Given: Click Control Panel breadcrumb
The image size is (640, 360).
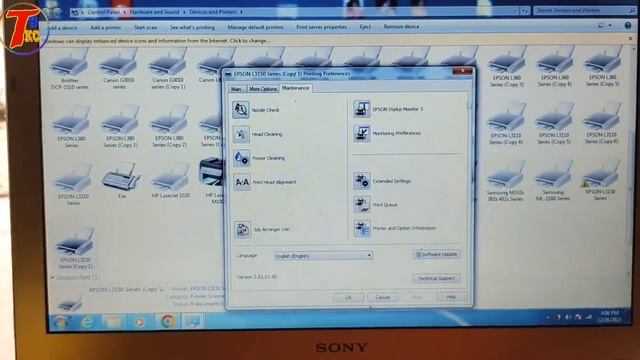Looking at the screenshot, I should coord(104,12).
